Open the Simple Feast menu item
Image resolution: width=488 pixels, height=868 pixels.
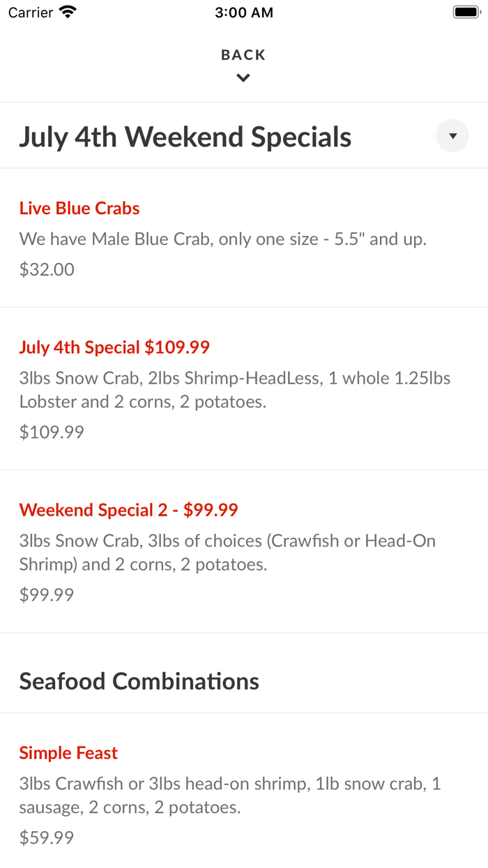(x=68, y=753)
